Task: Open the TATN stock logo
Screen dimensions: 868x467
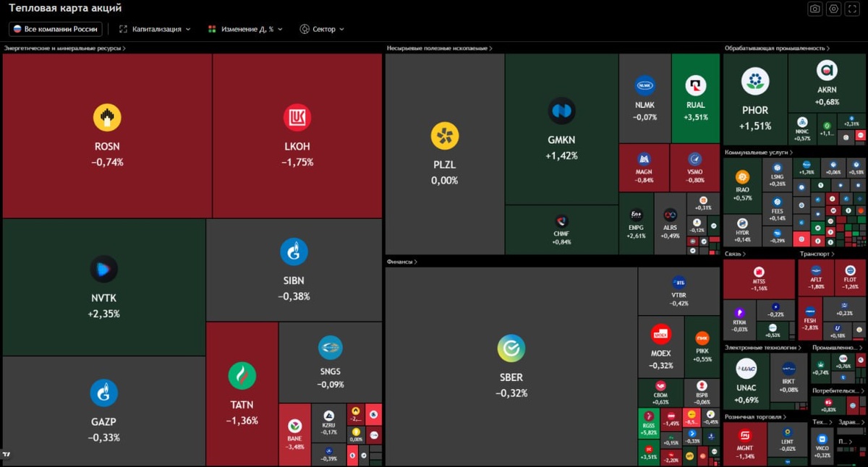Action: coord(242,376)
